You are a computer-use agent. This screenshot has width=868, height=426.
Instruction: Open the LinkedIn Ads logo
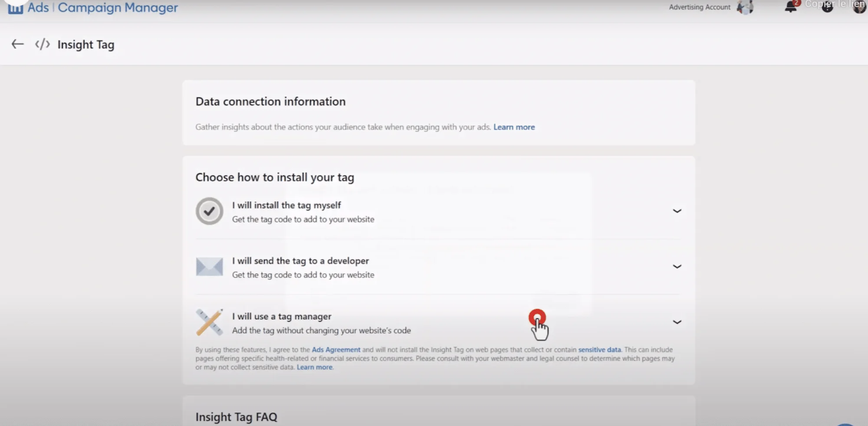coord(16,7)
